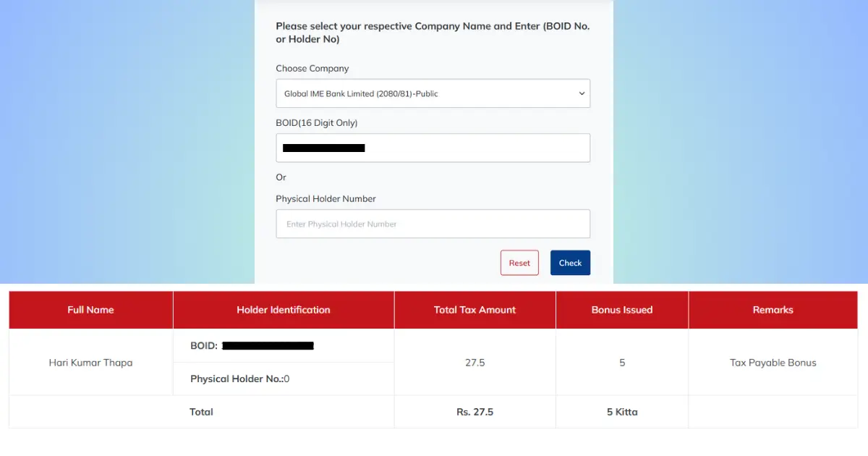Click the Physical Holder Number input field
The height and width of the screenshot is (456, 868).
point(433,224)
